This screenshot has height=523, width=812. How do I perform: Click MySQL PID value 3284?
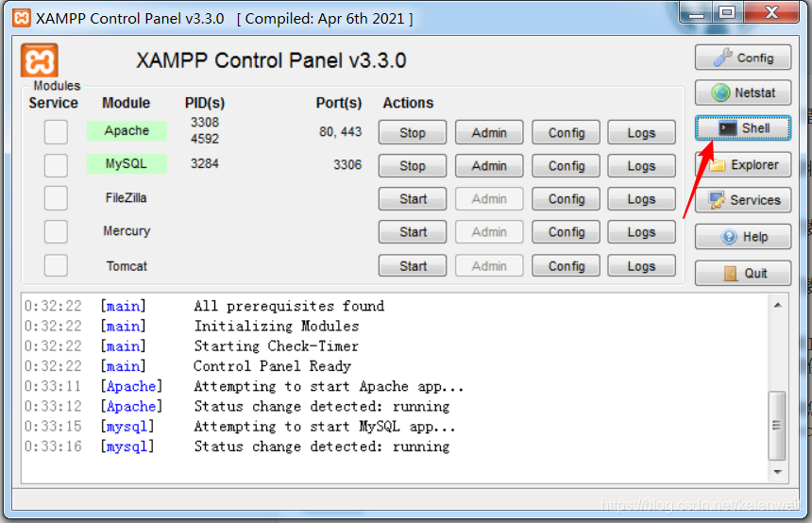coord(205,163)
